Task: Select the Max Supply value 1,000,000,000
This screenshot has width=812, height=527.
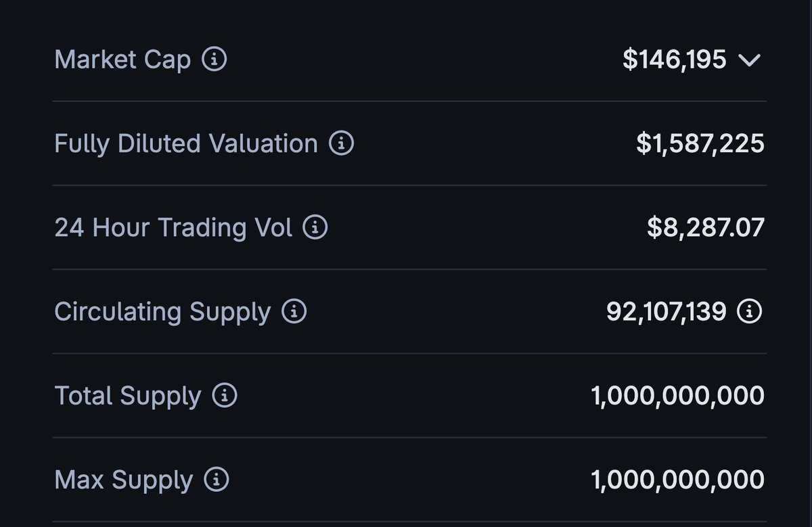Action: coord(678,480)
